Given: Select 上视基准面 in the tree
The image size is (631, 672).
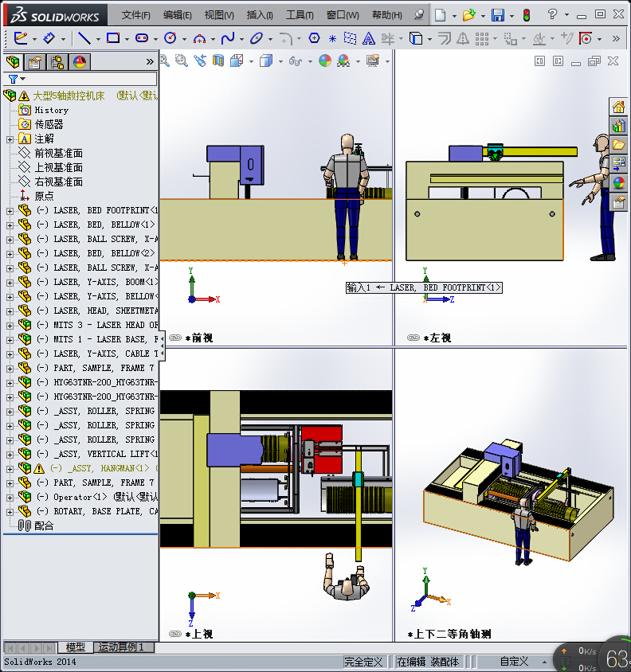Looking at the screenshot, I should [x=58, y=167].
